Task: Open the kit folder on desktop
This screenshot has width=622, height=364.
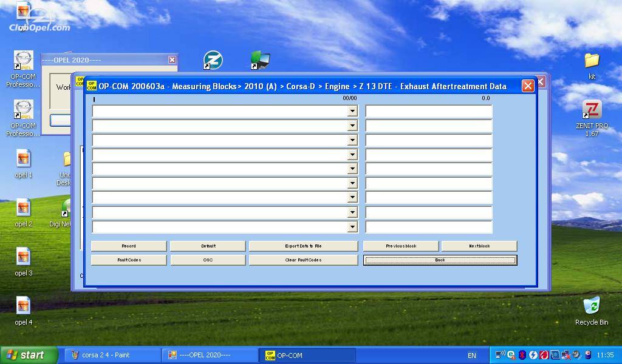Action: pyautogui.click(x=592, y=66)
